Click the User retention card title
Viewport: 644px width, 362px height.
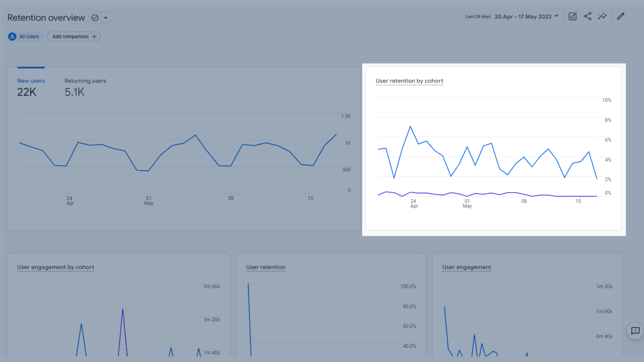[265, 267]
